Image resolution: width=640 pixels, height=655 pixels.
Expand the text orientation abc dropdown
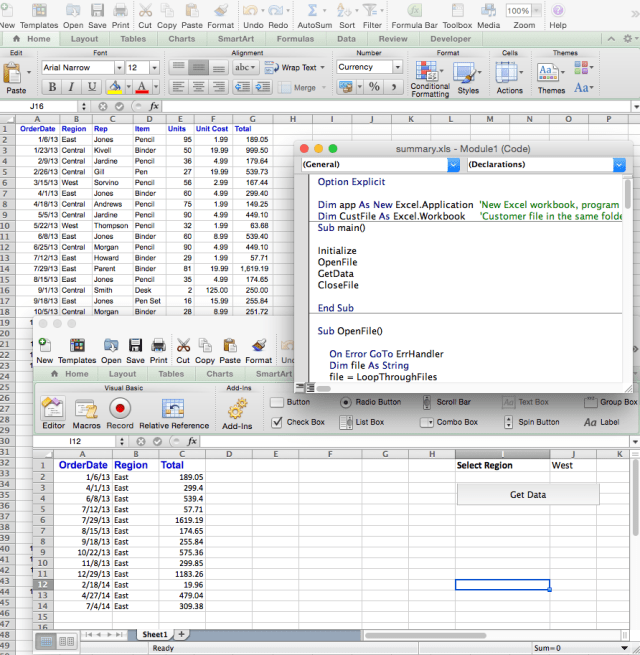[x=245, y=67]
